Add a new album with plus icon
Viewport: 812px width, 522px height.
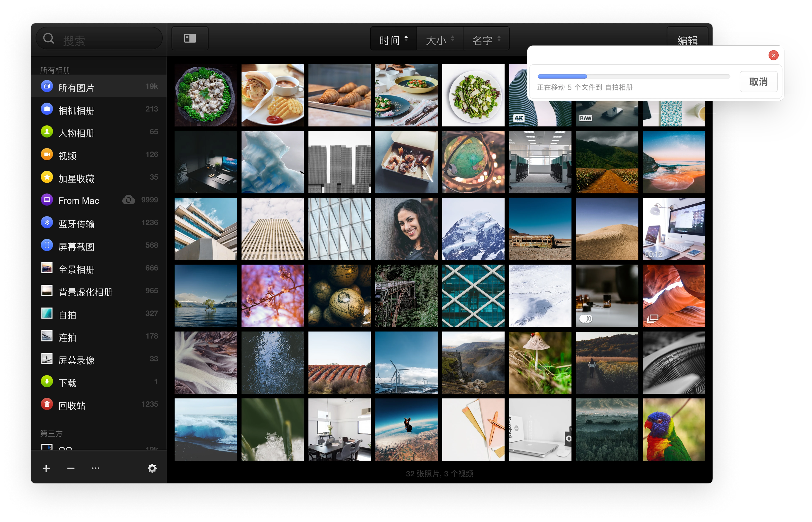point(46,468)
